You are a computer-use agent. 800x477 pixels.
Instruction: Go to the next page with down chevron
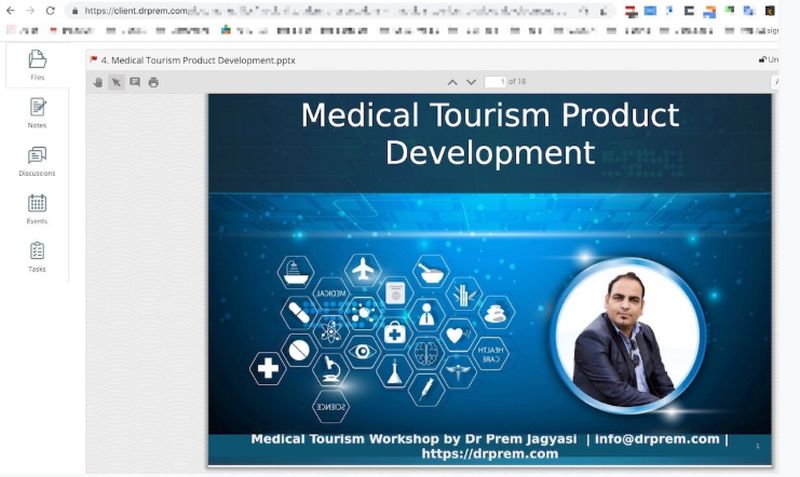(471, 82)
